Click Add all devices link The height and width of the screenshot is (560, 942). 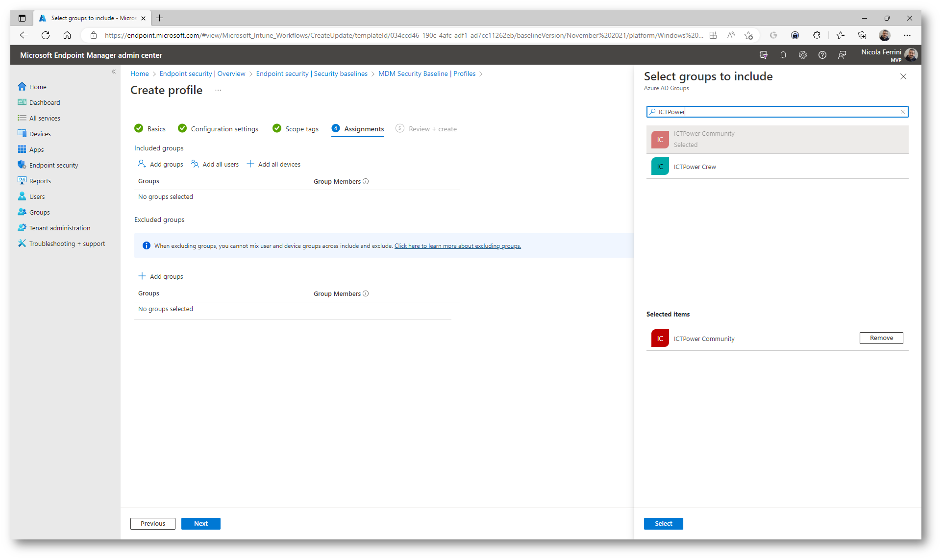pyautogui.click(x=279, y=164)
